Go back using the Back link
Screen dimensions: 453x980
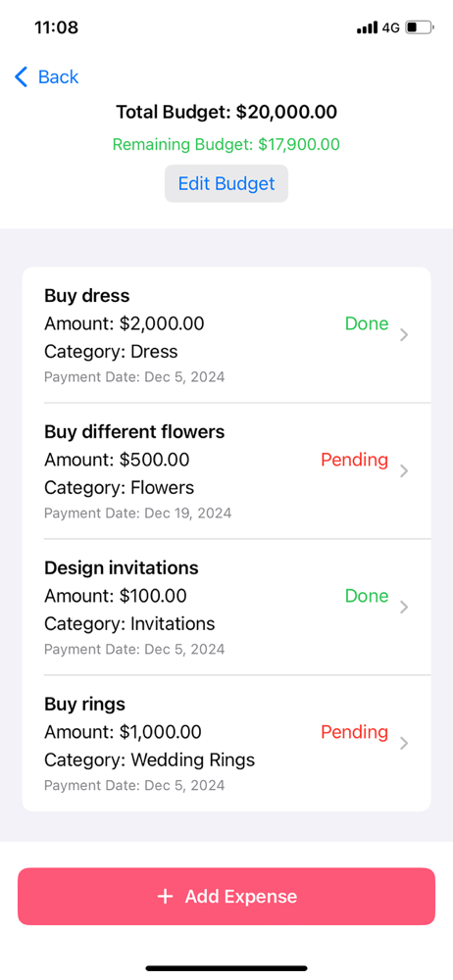[46, 76]
